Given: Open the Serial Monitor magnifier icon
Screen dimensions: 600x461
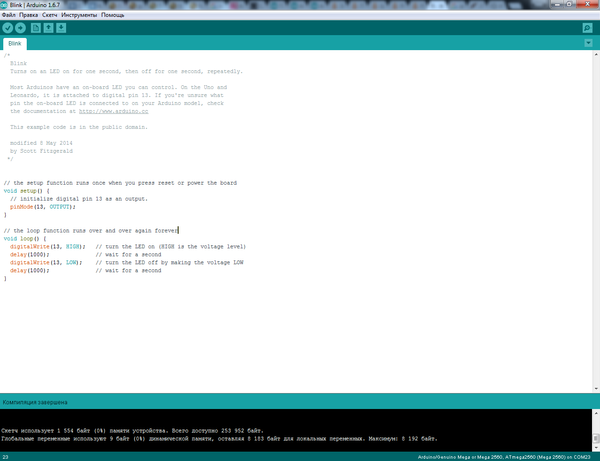Looking at the screenshot, I should 587,28.
